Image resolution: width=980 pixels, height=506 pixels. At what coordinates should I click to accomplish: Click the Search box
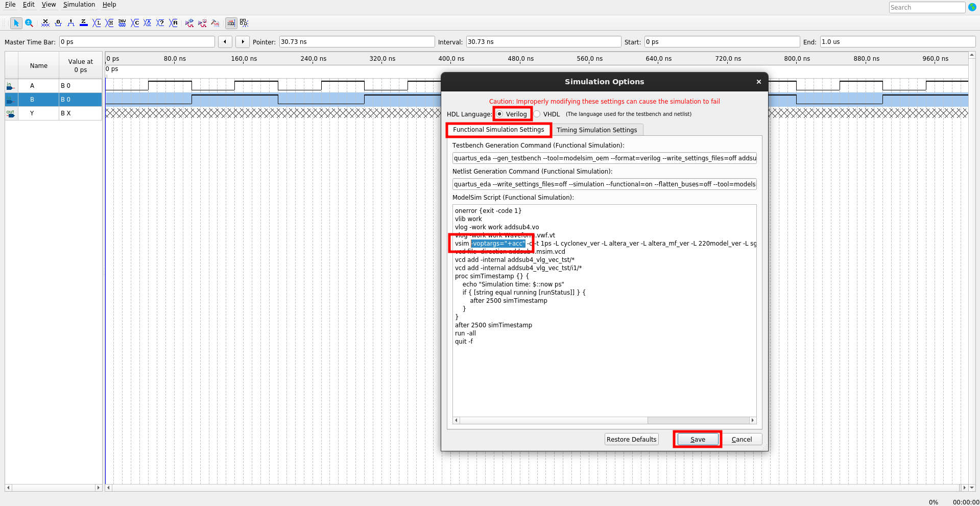click(x=927, y=7)
